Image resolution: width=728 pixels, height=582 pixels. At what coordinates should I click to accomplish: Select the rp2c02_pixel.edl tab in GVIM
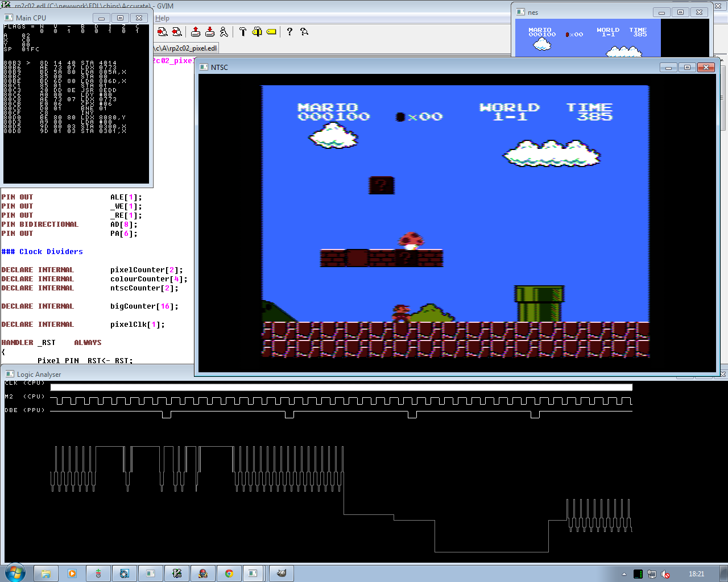185,48
